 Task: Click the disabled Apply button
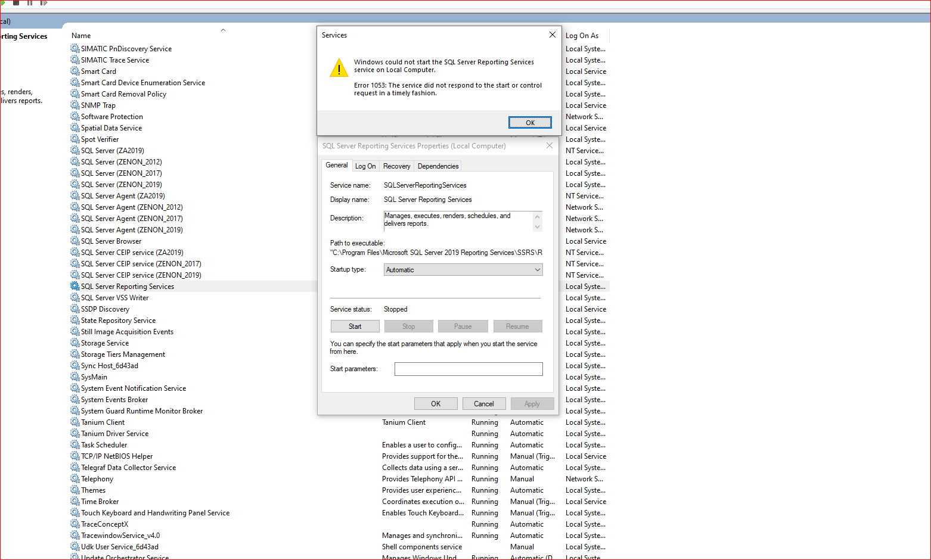(532, 404)
